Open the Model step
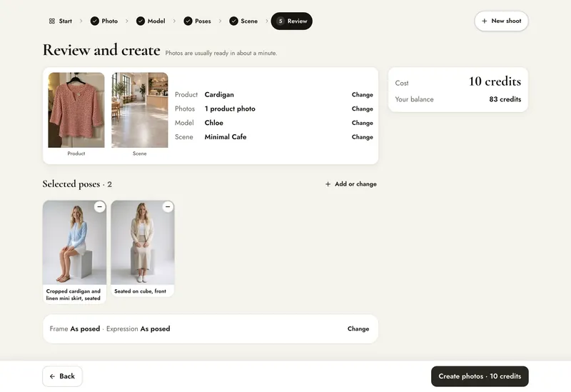This screenshot has height=392, width=571. coord(151,21)
